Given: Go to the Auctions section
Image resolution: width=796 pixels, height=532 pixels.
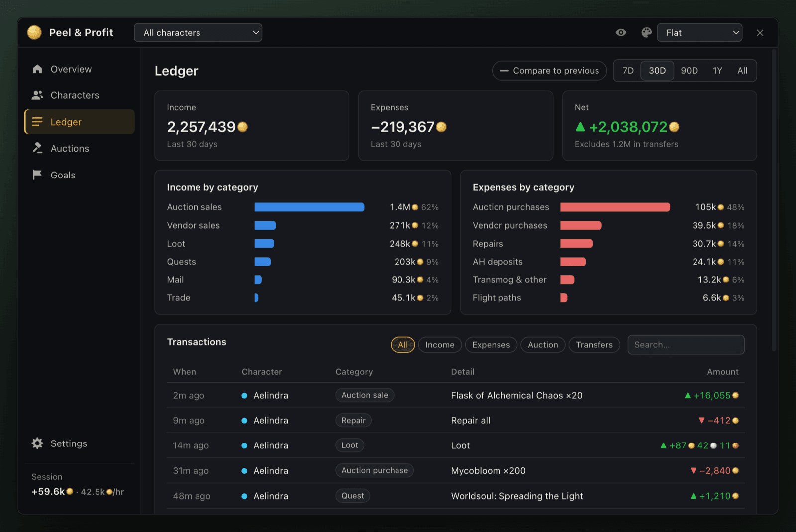Looking at the screenshot, I should (x=80, y=148).
